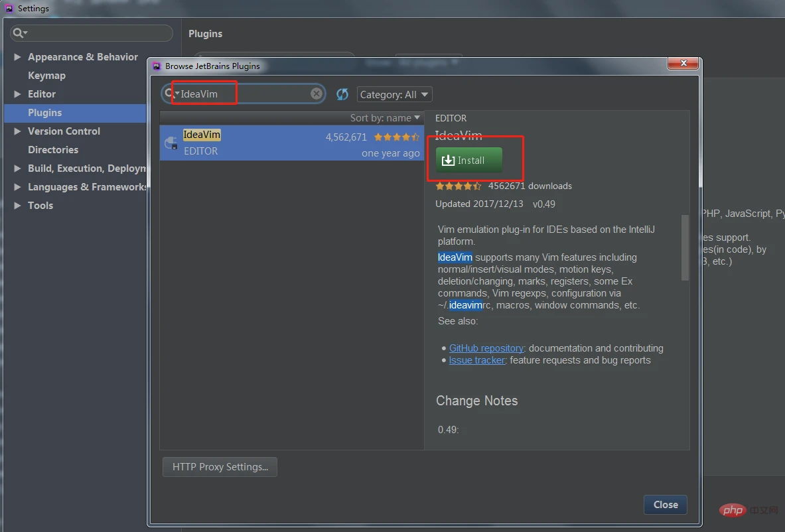This screenshot has height=532, width=785.
Task: Close the Browse JetBrains Plugins window
Action: click(682, 64)
